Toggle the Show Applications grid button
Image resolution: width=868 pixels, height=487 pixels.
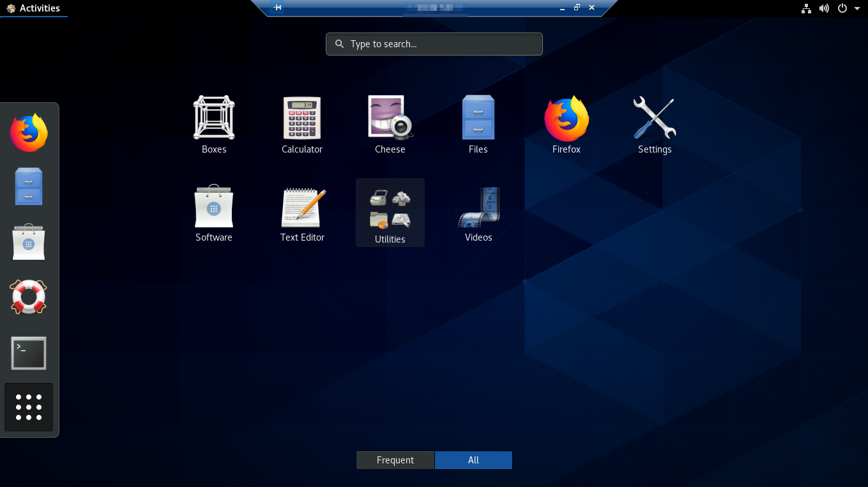(x=29, y=407)
